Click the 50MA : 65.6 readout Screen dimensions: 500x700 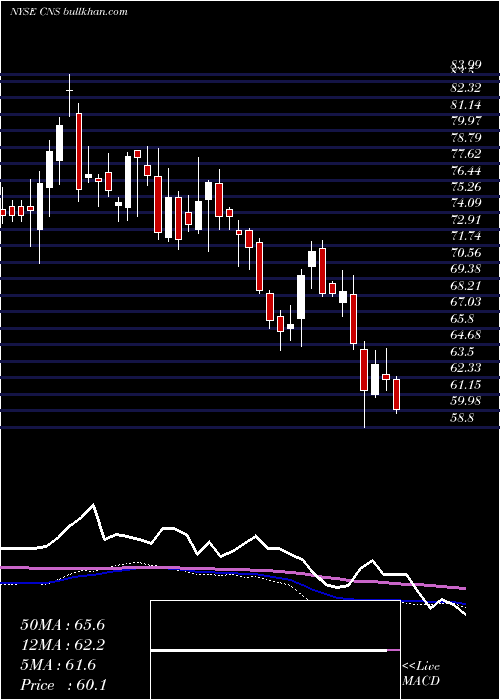click(62, 625)
